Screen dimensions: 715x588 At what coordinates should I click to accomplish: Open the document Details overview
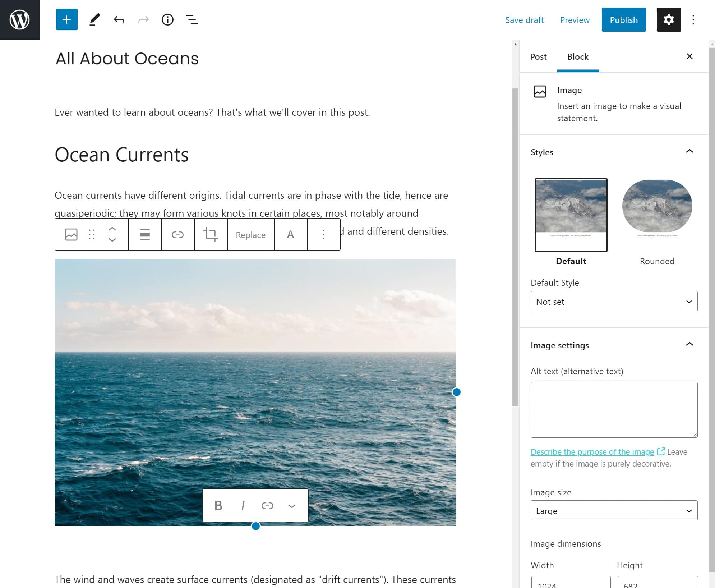click(167, 20)
